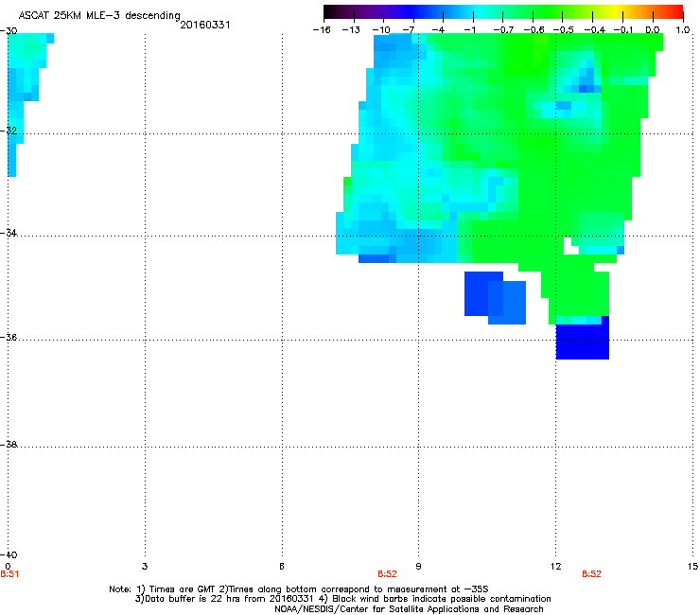Click the "-0.7" color bar label
This screenshot has width=700, height=615.
pyautogui.click(x=503, y=30)
